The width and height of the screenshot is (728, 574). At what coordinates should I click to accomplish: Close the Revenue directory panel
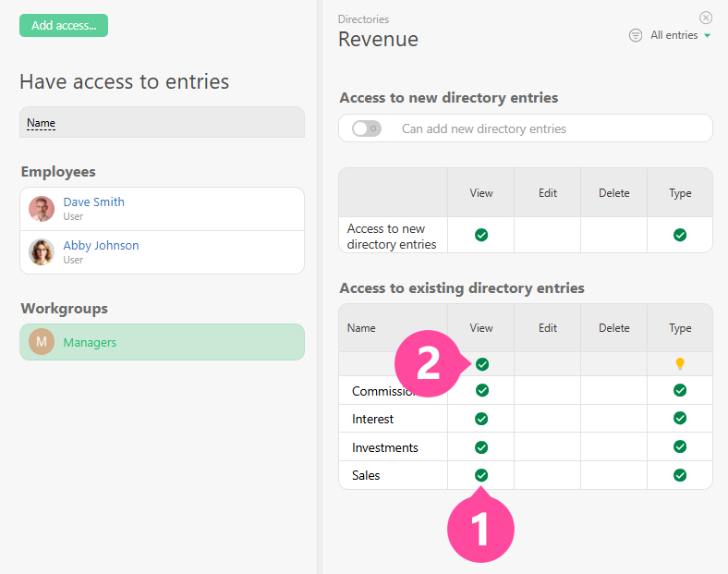[706, 18]
